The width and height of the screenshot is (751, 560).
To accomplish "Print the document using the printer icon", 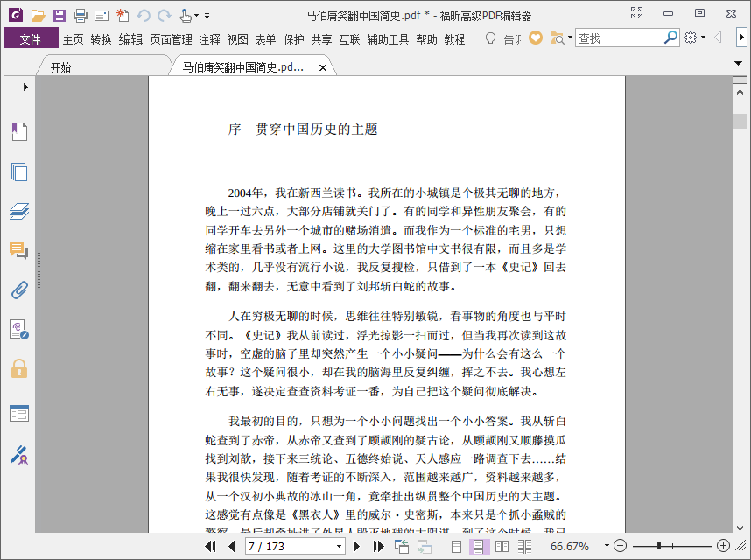I will (80, 16).
